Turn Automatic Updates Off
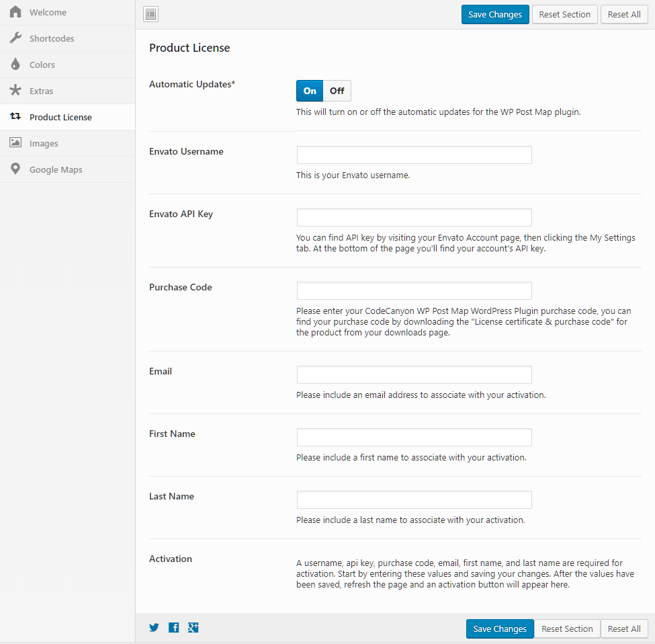 [x=337, y=91]
